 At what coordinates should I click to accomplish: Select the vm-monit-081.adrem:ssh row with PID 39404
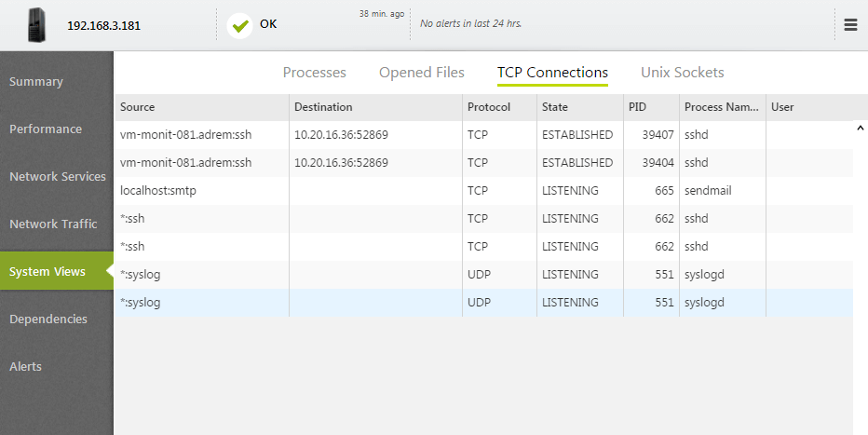coord(483,163)
